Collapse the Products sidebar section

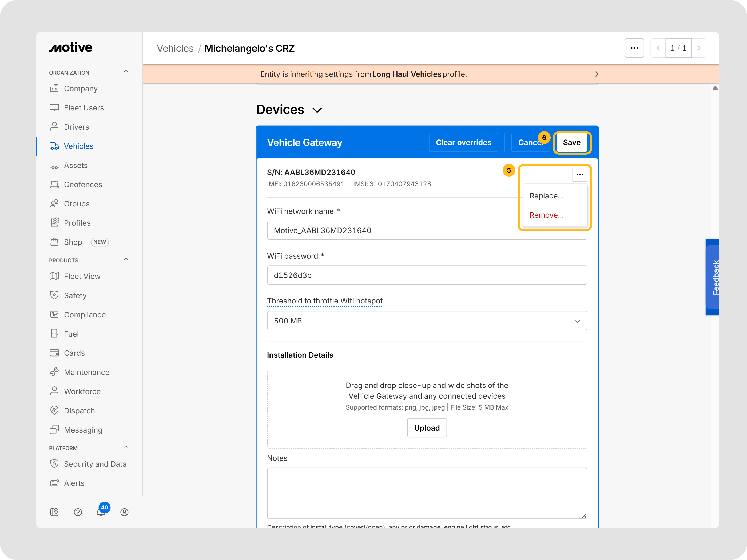pos(126,259)
